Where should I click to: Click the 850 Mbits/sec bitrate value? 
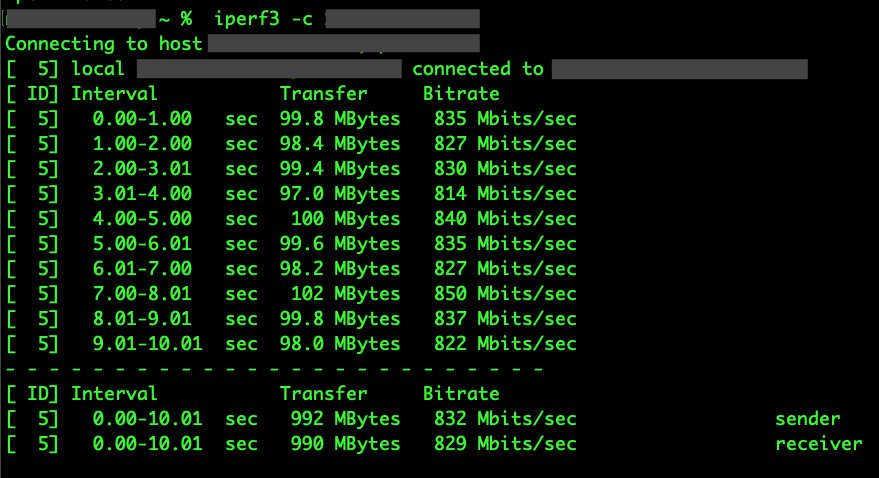505,294
